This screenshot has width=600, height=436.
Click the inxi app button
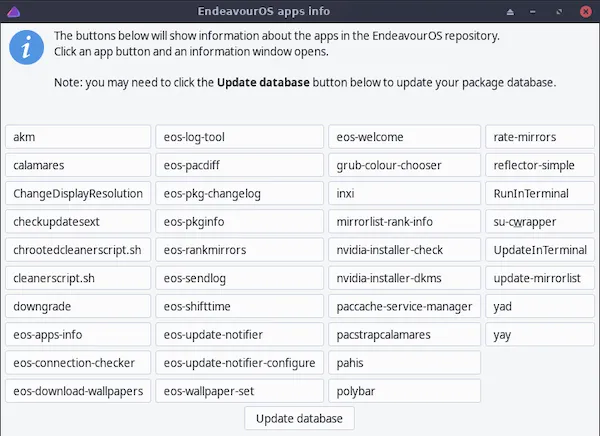404,193
